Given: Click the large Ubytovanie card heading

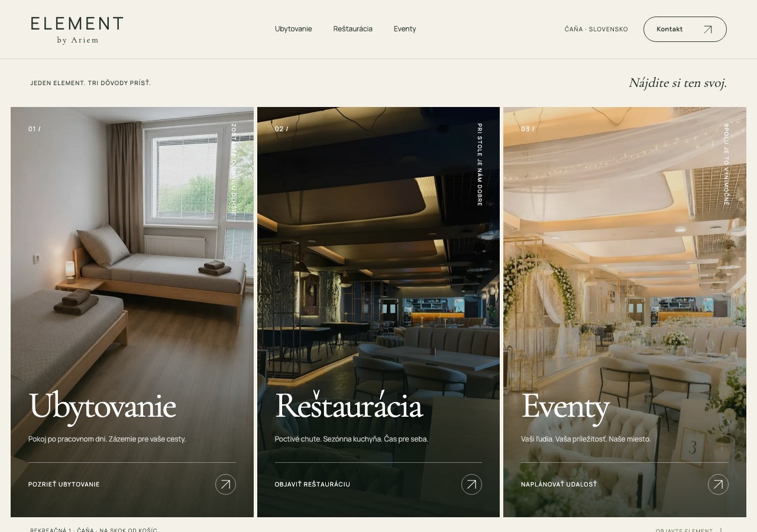Looking at the screenshot, I should 102,407.
